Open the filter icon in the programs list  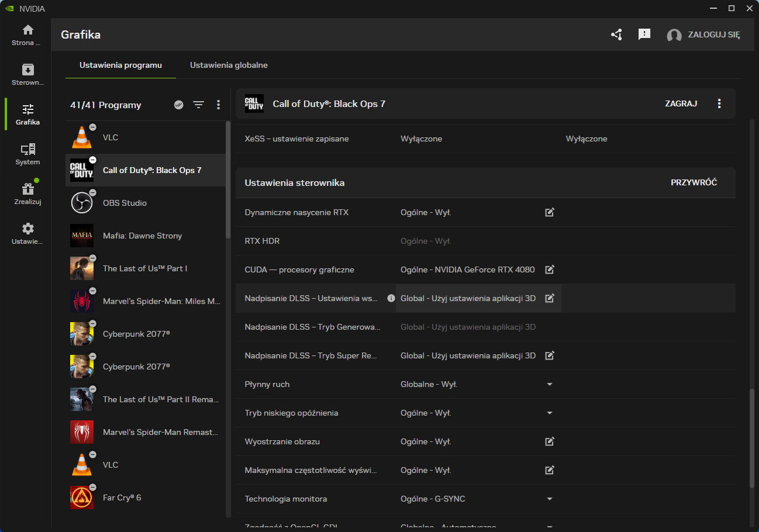[x=199, y=105]
